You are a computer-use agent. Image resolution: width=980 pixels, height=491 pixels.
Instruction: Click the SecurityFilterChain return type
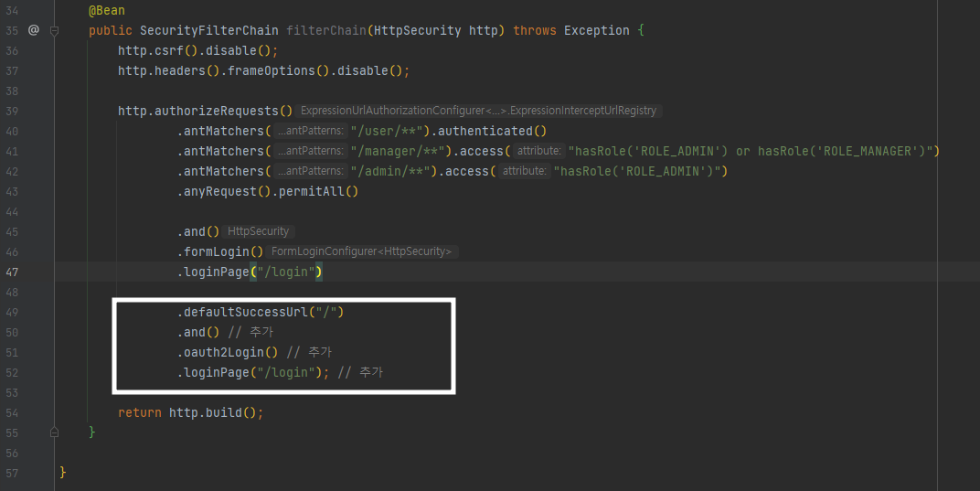point(209,31)
